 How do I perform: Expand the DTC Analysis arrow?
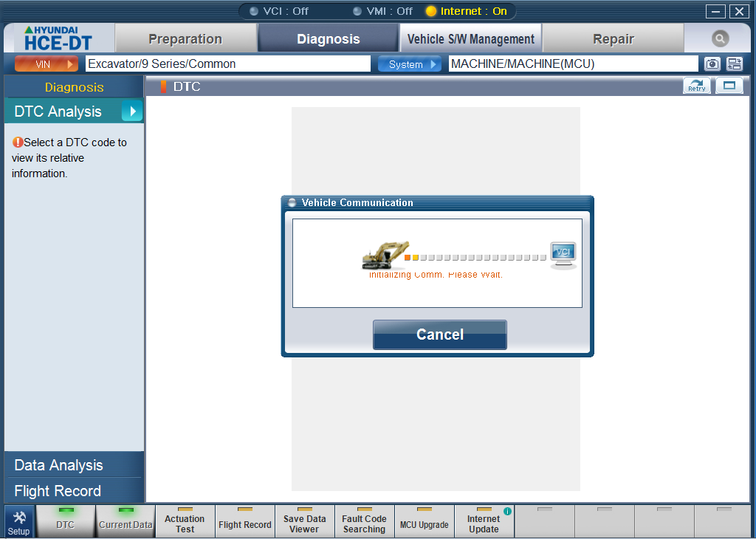[x=131, y=111]
